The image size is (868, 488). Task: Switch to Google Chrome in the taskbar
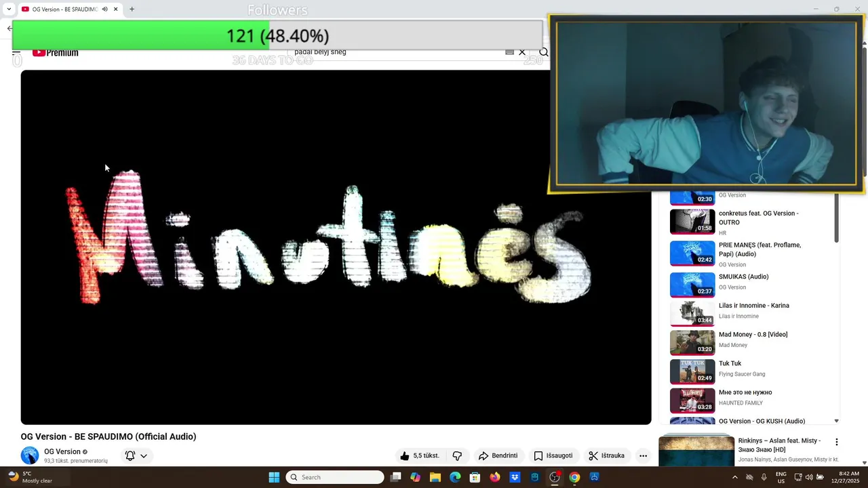click(x=574, y=477)
